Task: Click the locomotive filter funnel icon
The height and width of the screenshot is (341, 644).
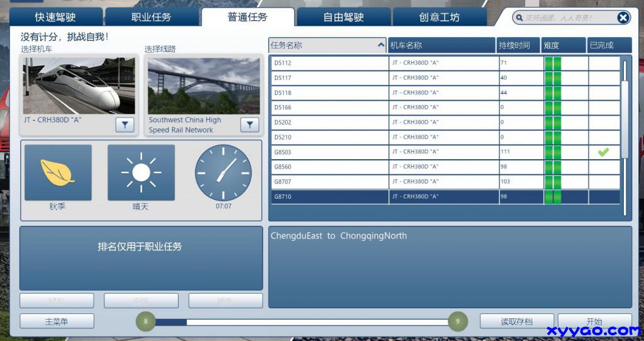Action: click(x=125, y=125)
